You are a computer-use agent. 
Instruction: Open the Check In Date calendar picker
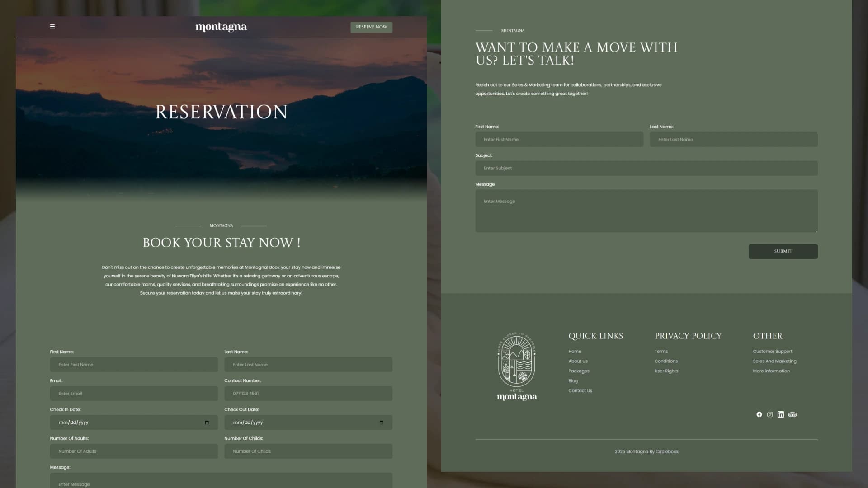[x=207, y=422]
